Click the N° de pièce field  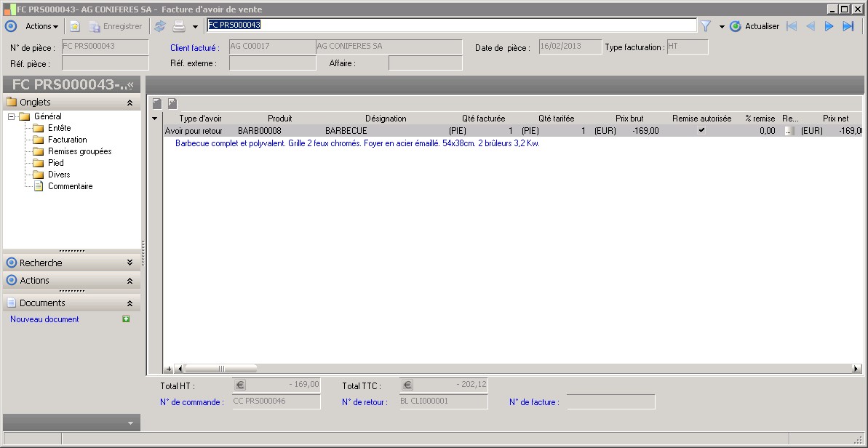[x=105, y=47]
